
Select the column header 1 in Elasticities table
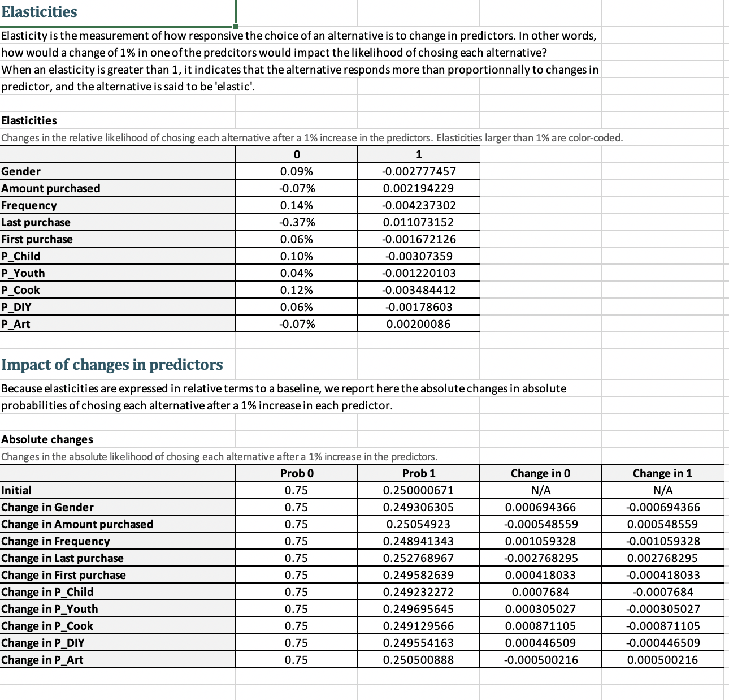[419, 154]
